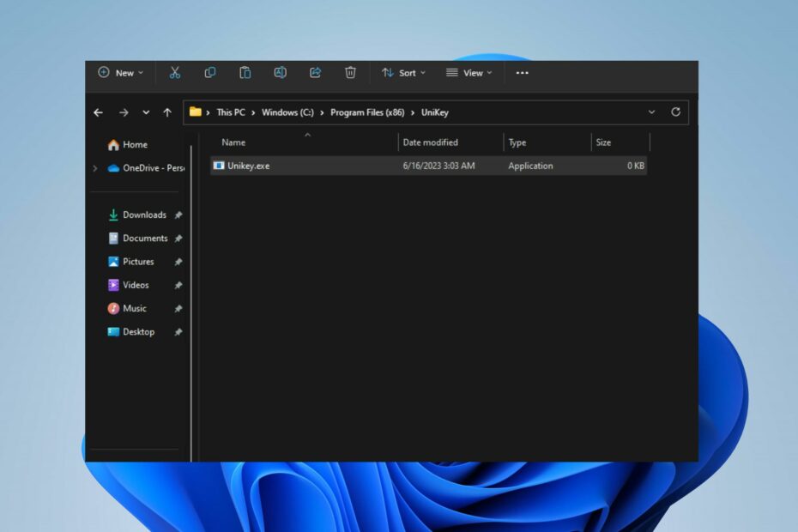
Task: Click the pin icon beside Desktop
Action: point(178,332)
